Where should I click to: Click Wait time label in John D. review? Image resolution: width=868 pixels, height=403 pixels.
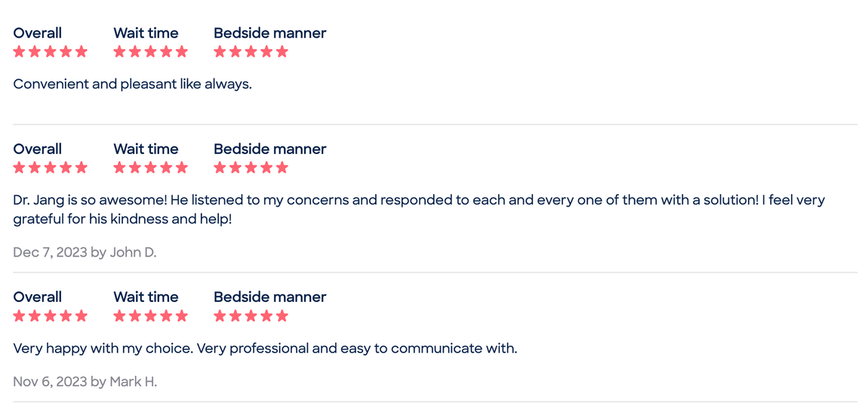click(x=146, y=149)
